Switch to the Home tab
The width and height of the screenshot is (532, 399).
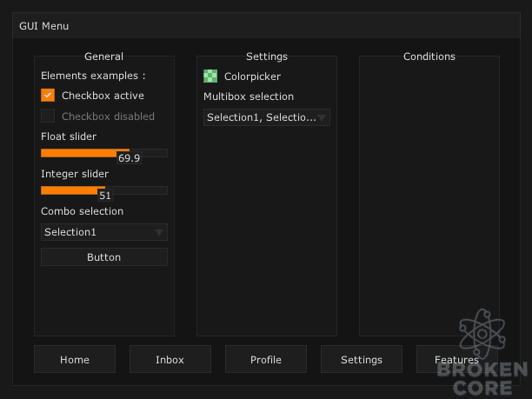(x=75, y=359)
